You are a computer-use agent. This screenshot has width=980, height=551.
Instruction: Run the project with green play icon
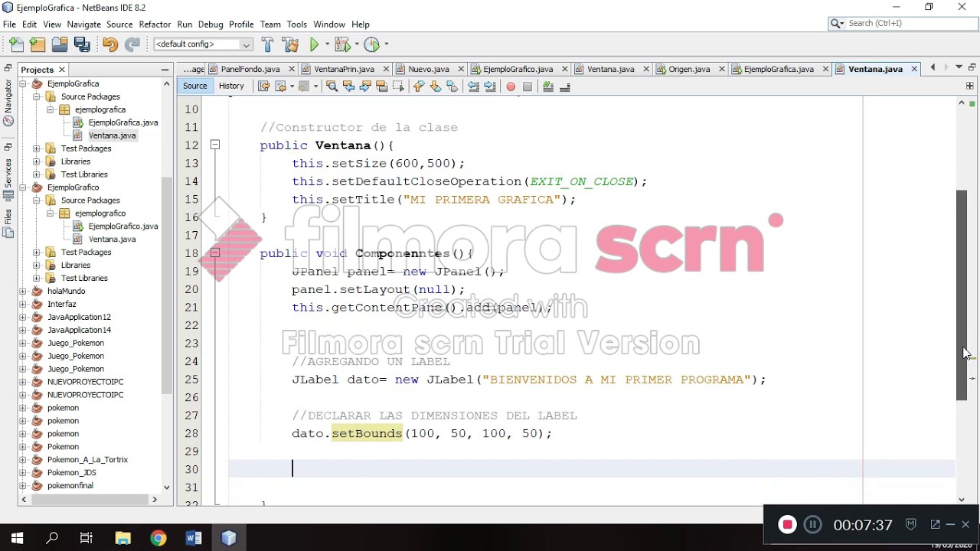(314, 44)
